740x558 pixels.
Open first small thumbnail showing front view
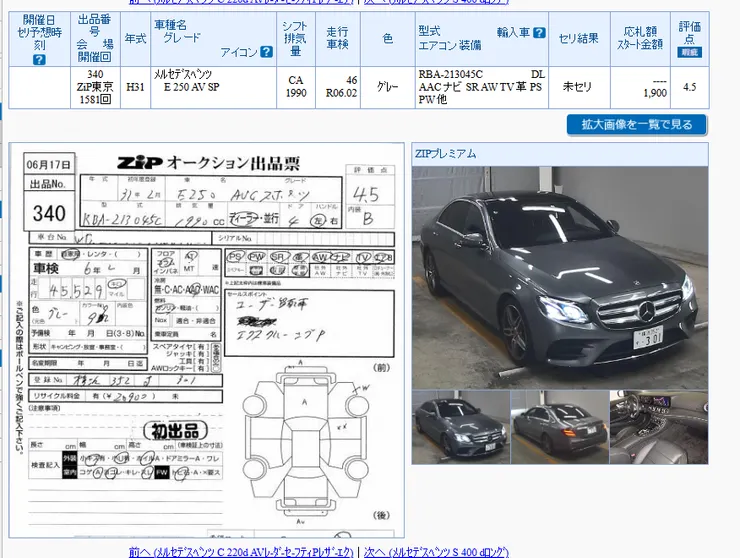[x=461, y=427]
